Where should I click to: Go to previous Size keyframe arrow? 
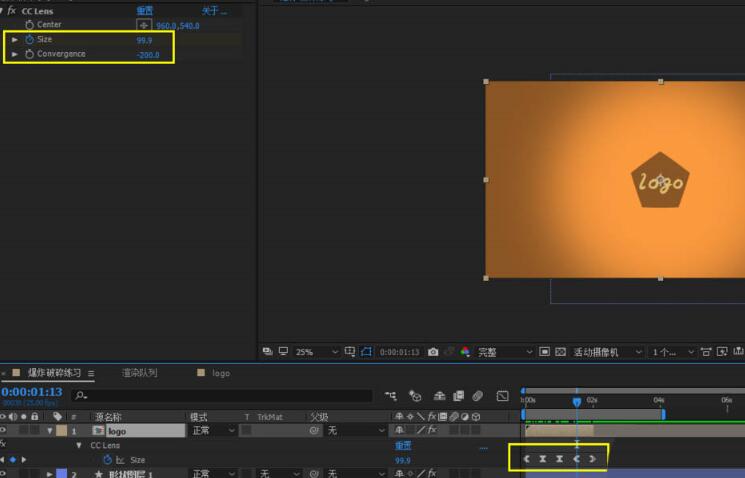coord(2,459)
